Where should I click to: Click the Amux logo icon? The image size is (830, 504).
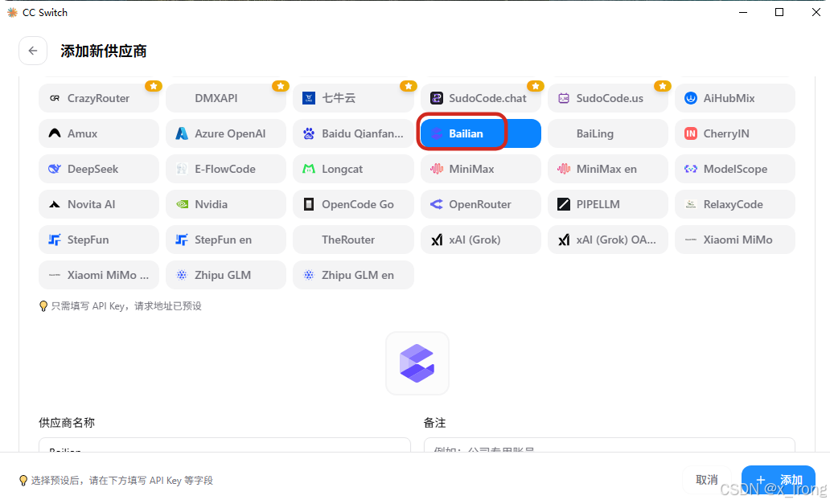55,133
